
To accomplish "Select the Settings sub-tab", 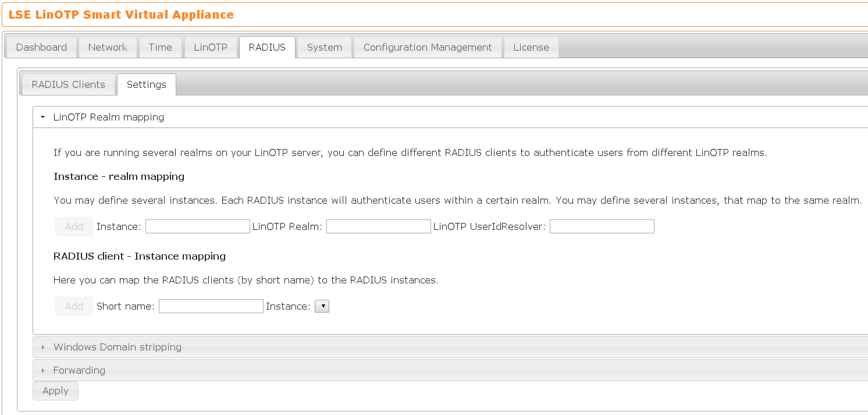I will click(x=147, y=84).
